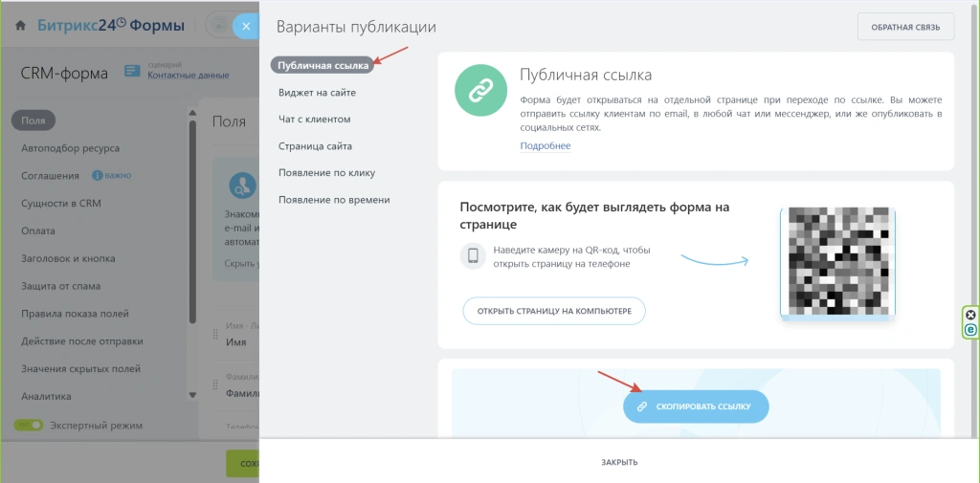This screenshot has height=483, width=980.
Task: Click the green e icon on right edge
Action: coord(970,330)
